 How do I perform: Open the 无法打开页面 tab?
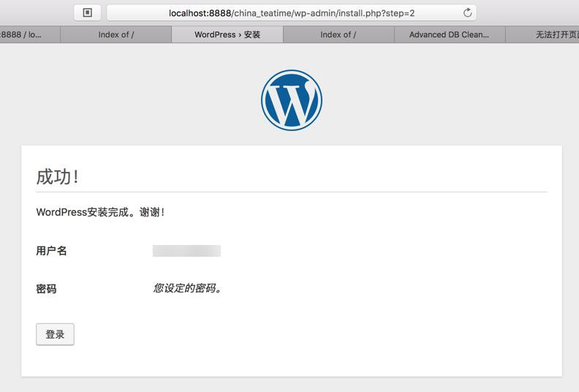tap(542, 34)
